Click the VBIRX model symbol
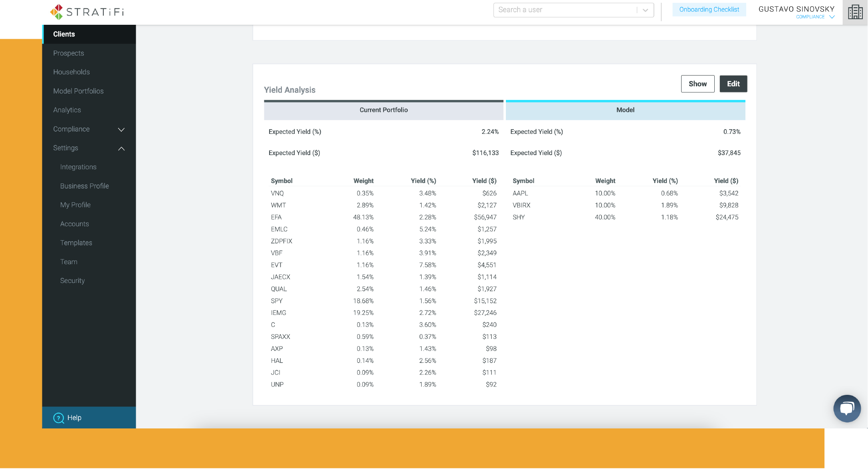This screenshot has width=868, height=470. pyautogui.click(x=521, y=205)
